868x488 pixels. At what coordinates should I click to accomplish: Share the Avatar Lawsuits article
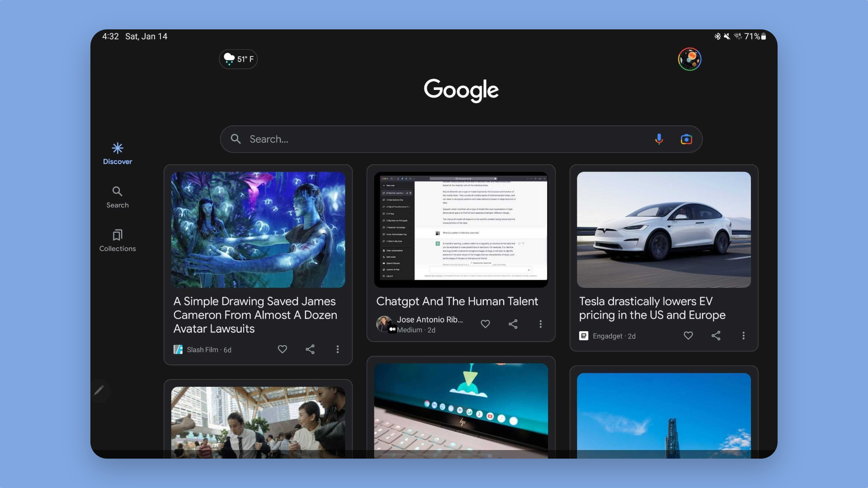pos(310,349)
